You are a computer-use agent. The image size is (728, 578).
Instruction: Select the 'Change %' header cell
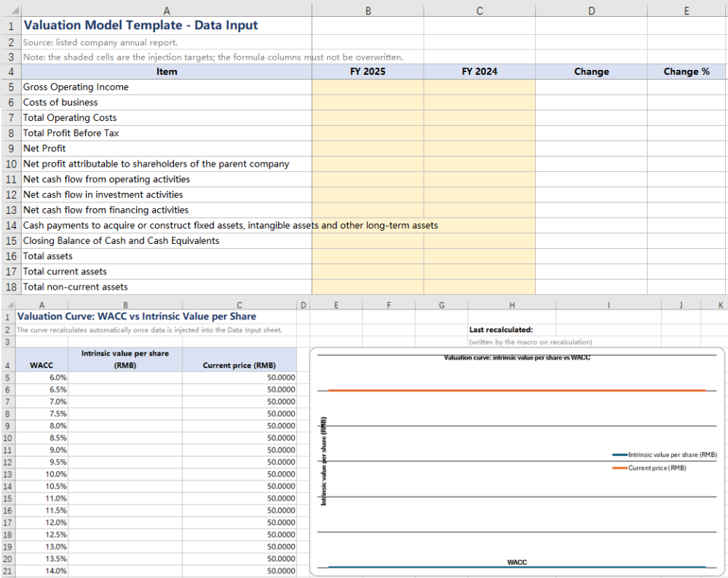coord(687,71)
